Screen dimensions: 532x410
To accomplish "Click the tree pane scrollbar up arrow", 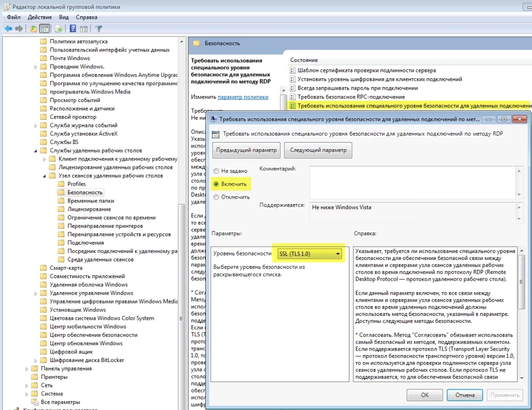I will pos(182,42).
